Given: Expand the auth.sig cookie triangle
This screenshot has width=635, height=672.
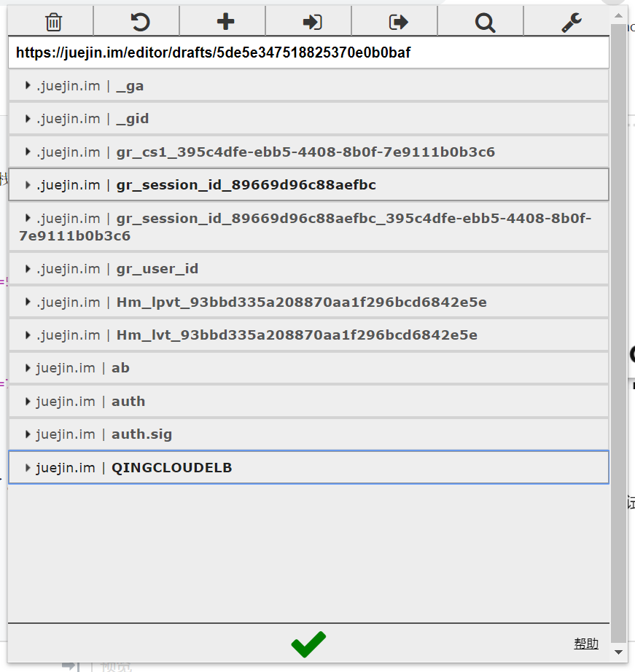Looking at the screenshot, I should [28, 434].
